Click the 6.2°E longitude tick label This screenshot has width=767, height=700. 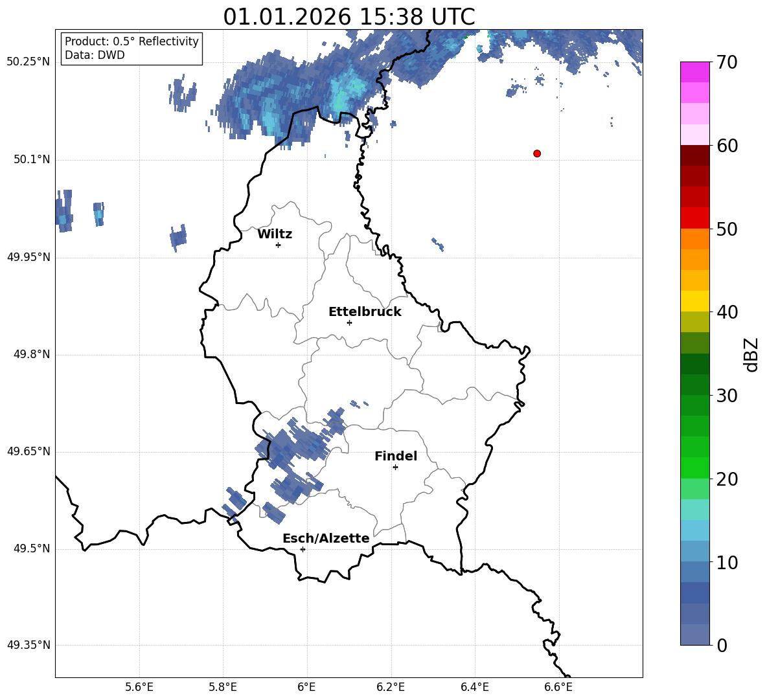[391, 687]
